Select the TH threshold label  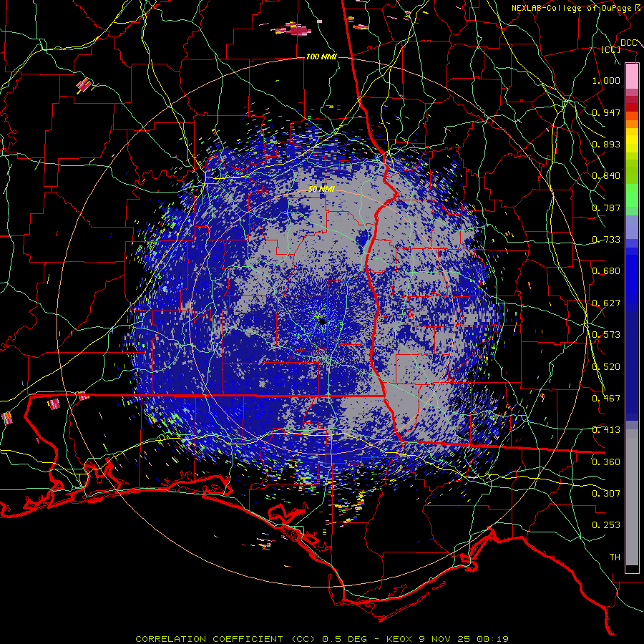(x=615, y=557)
